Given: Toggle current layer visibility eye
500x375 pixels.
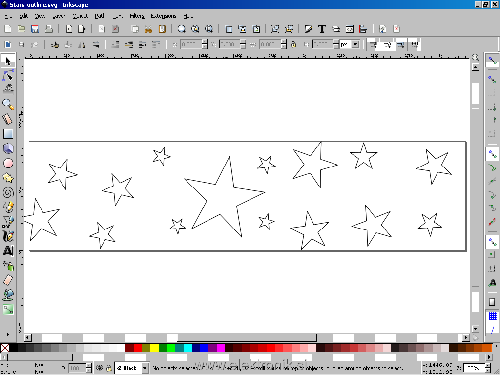Looking at the screenshot, I should click(99, 368).
